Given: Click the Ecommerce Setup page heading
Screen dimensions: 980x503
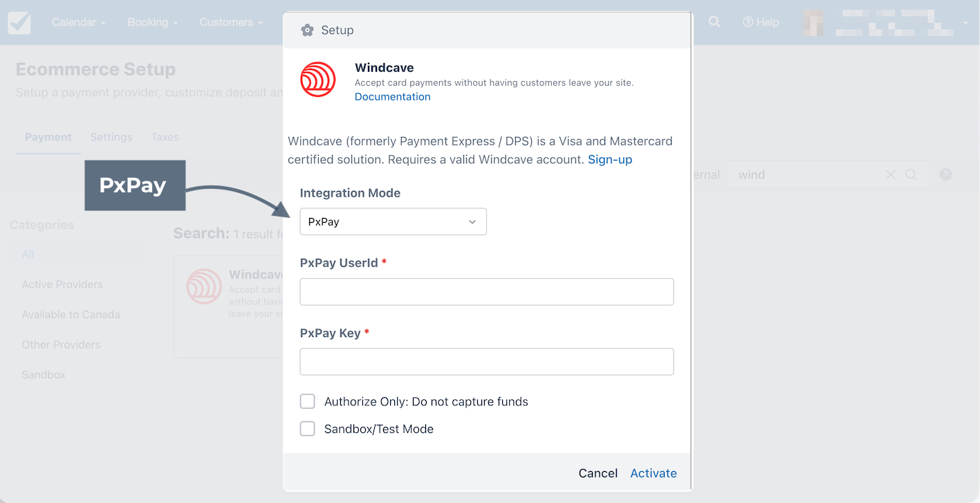Looking at the screenshot, I should [95, 69].
